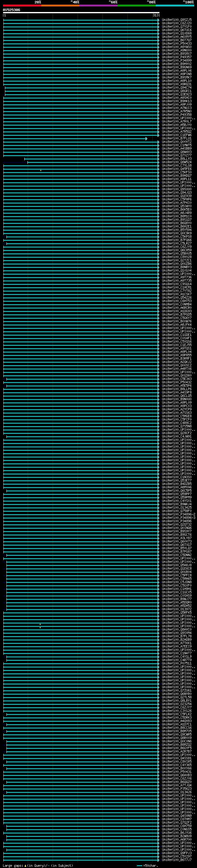This screenshot has width=197, height=868.
Task: Click the red 20% legend segment
Action: tap(22, 6)
